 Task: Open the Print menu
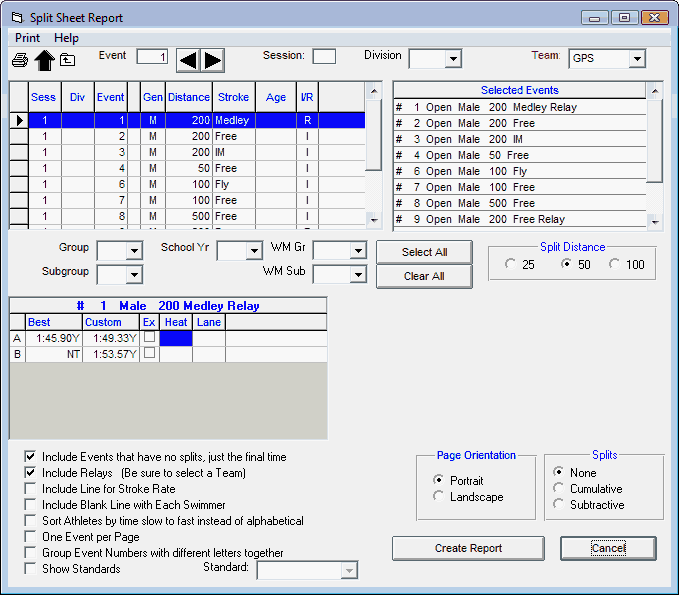click(27, 38)
